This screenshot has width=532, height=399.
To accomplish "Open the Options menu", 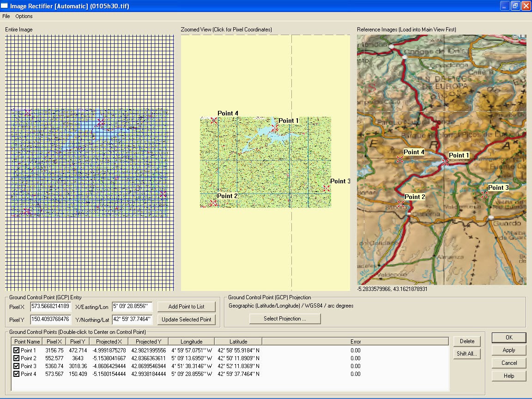I will (x=24, y=16).
